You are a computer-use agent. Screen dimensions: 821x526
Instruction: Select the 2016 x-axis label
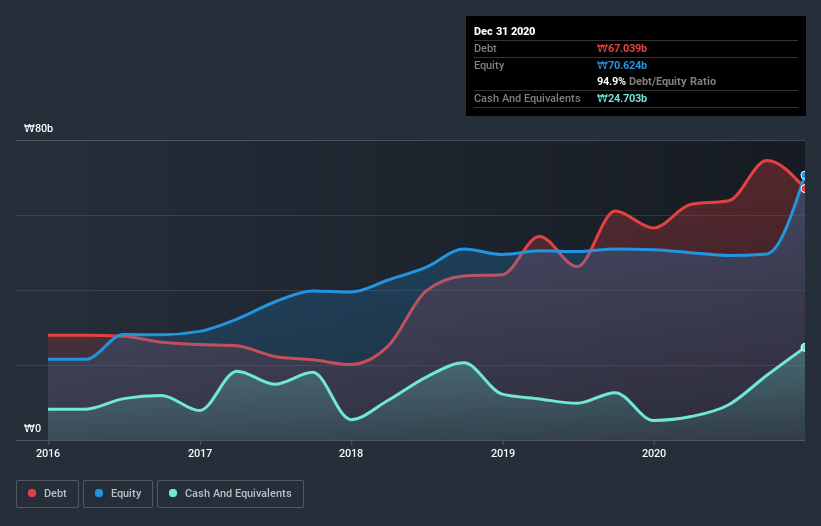[x=48, y=453]
